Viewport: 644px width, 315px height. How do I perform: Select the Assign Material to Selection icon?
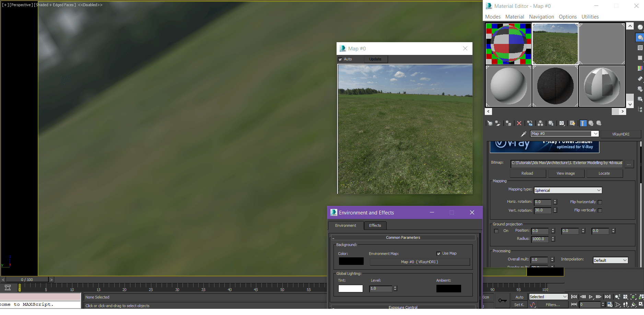click(x=508, y=123)
